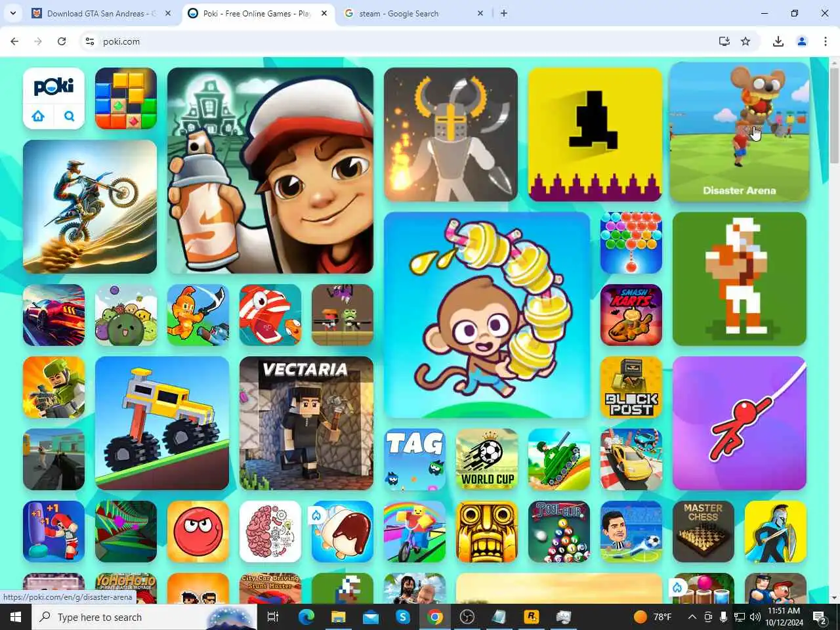Open the Pool Club billiards game tile

pos(559,532)
